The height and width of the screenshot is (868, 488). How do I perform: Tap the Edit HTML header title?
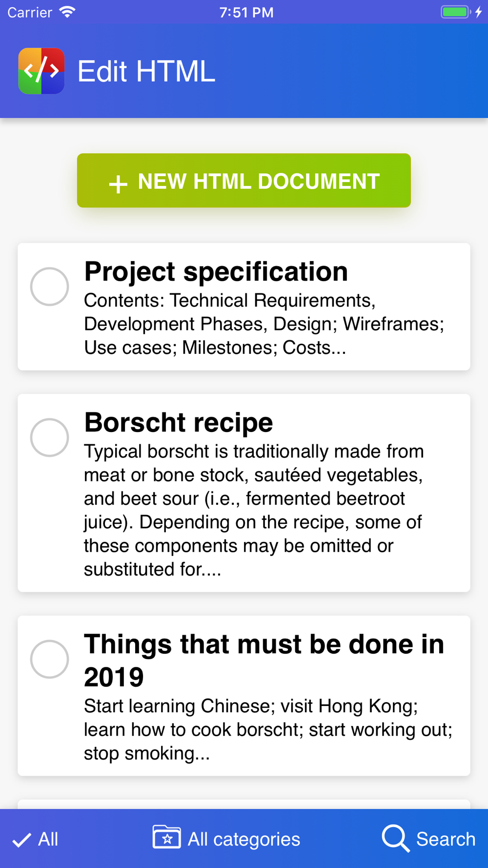pos(146,71)
